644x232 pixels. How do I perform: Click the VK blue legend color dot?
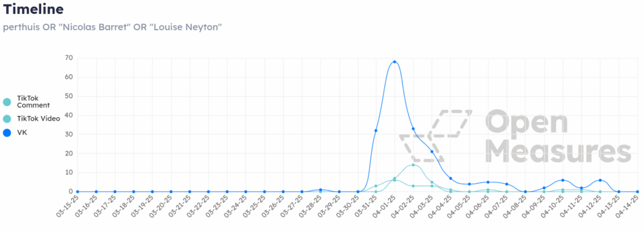tap(7, 133)
